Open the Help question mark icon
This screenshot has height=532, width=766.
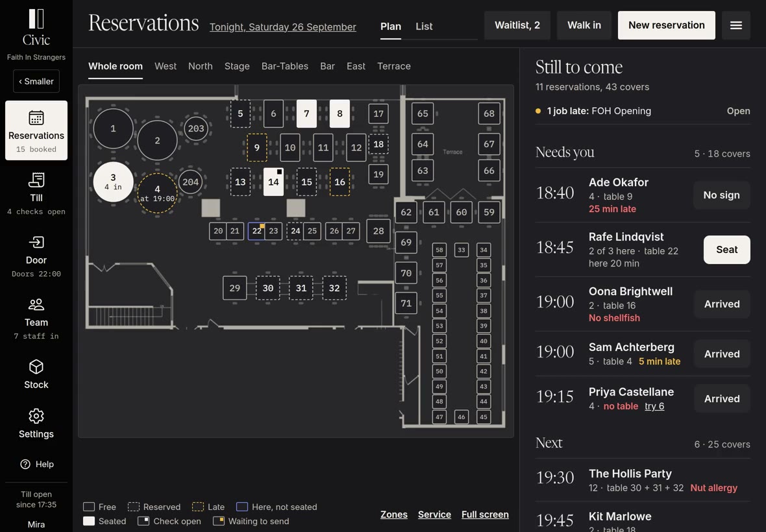pyautogui.click(x=25, y=464)
